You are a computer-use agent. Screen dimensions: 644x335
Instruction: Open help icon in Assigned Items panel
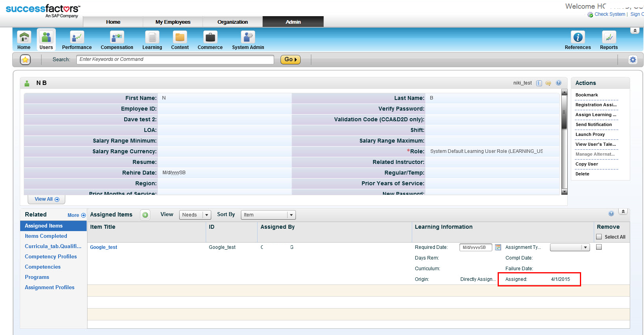pos(611,213)
